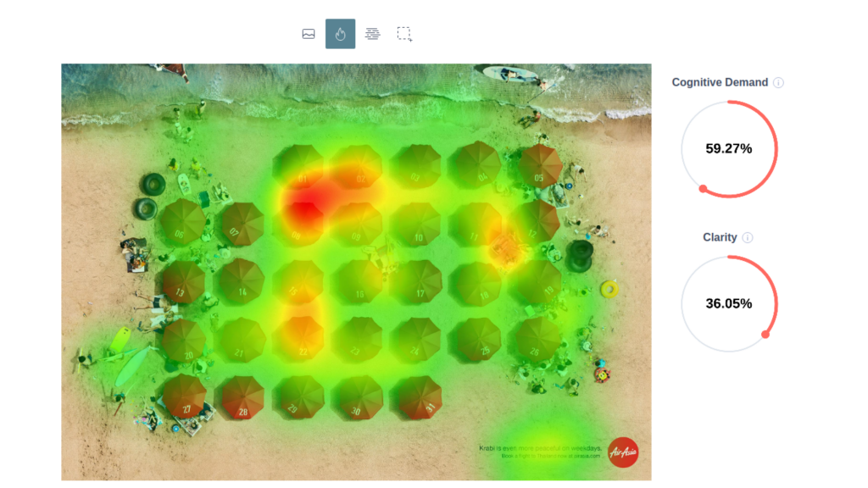Click the kayak boat in the water

point(509,75)
